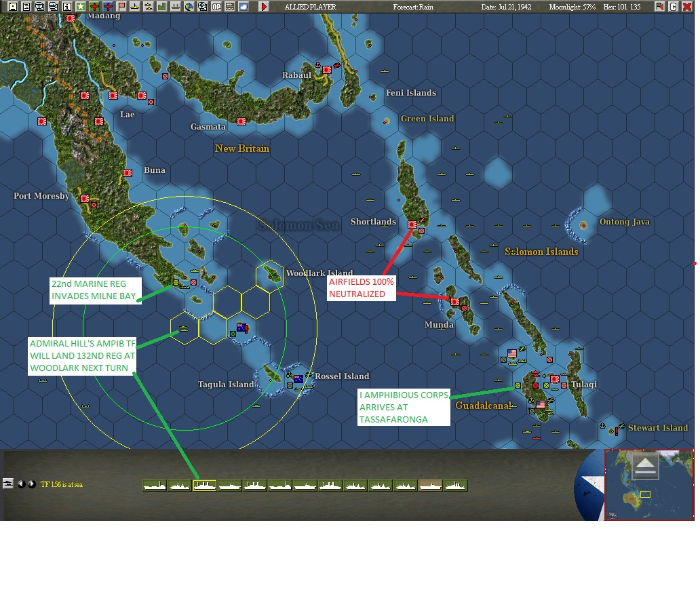Select the yellow-highlighted ship in TF bar

point(204,486)
